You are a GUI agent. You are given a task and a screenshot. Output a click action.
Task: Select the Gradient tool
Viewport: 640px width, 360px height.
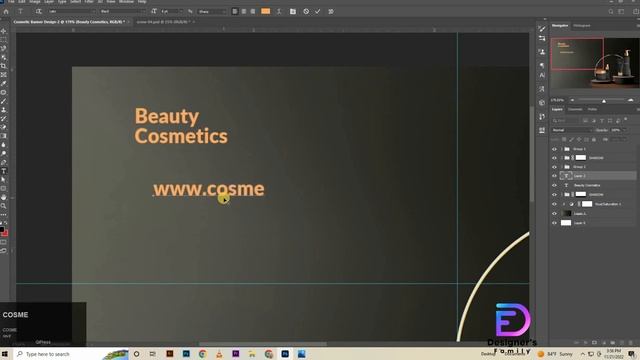pyautogui.click(x=3, y=136)
